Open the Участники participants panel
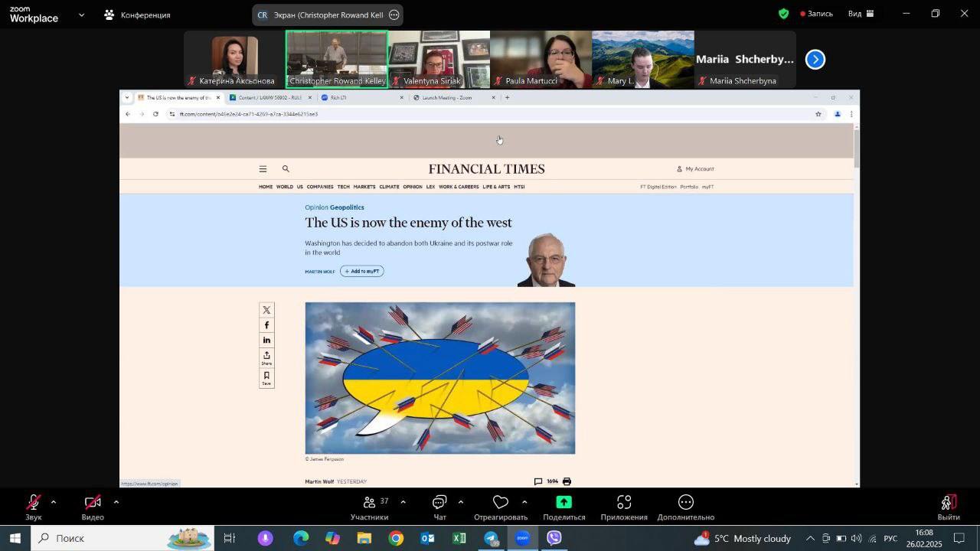Viewport: 980px width, 551px height. pos(370,507)
